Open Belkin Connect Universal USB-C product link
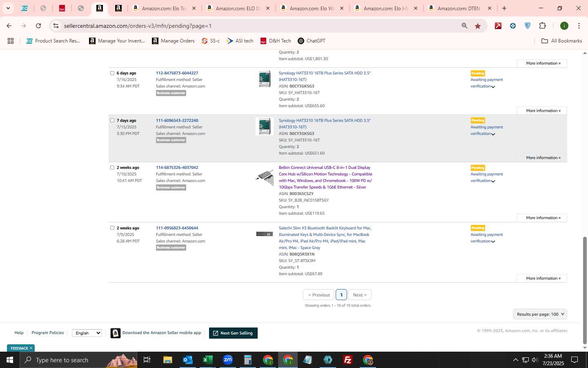The image size is (588, 368). [325, 177]
